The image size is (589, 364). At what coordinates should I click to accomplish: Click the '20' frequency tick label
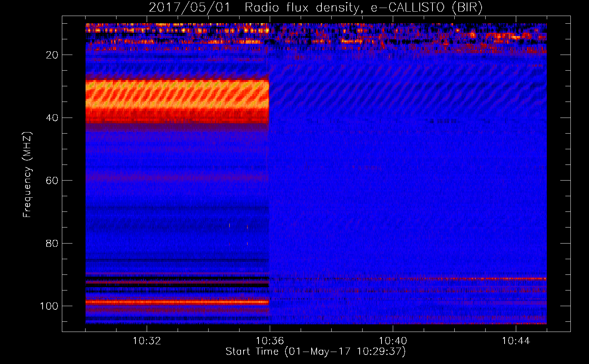click(52, 55)
